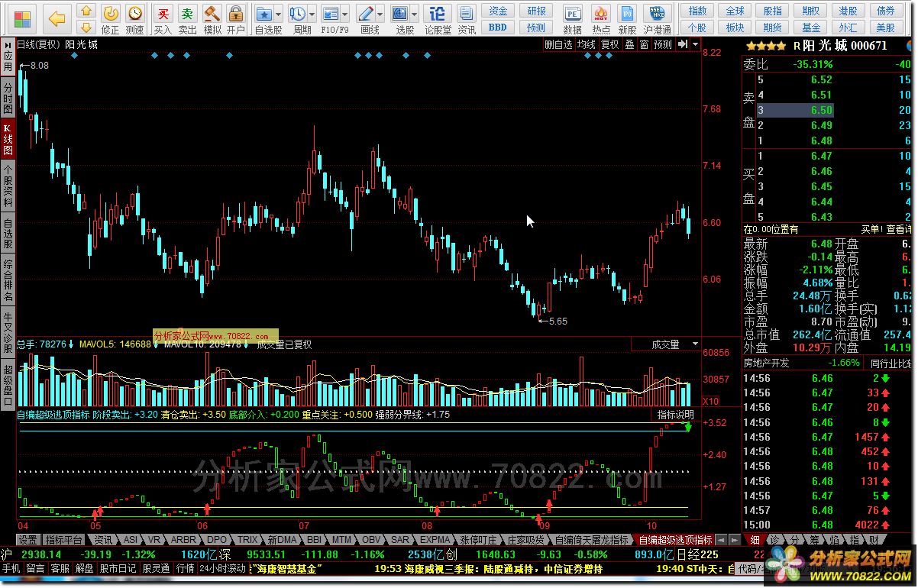This screenshot has height=588, width=918.
Task: Open the 资讯 news icon
Action: [467, 19]
